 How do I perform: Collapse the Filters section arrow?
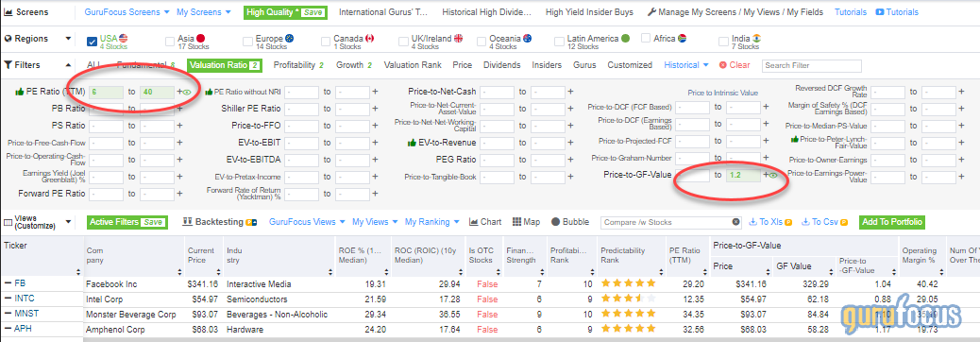tap(68, 65)
